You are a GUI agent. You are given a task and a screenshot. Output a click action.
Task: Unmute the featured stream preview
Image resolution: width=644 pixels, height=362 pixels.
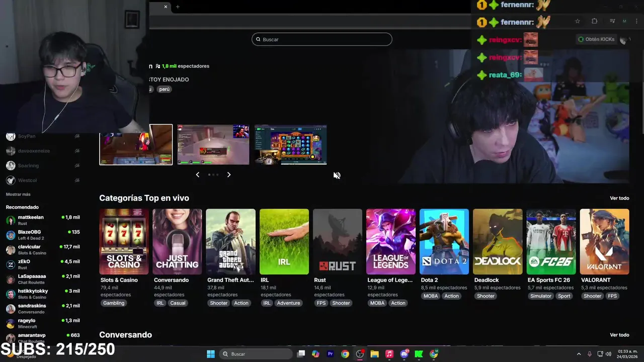(337, 175)
